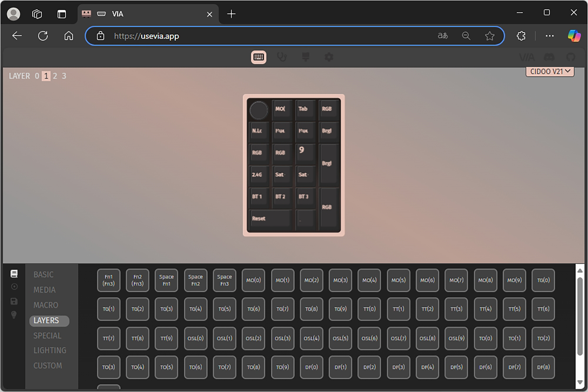Expand the CIDOO V21 keyboard dropdown
The height and width of the screenshot is (392, 588).
[550, 71]
